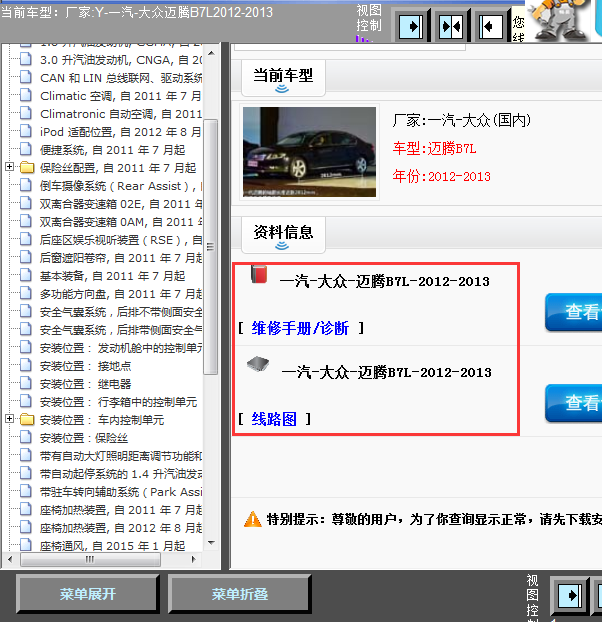This screenshot has height=627, width=602.
Task: Open Climatic 空调 entry
Action: pyautogui.click(x=120, y=96)
